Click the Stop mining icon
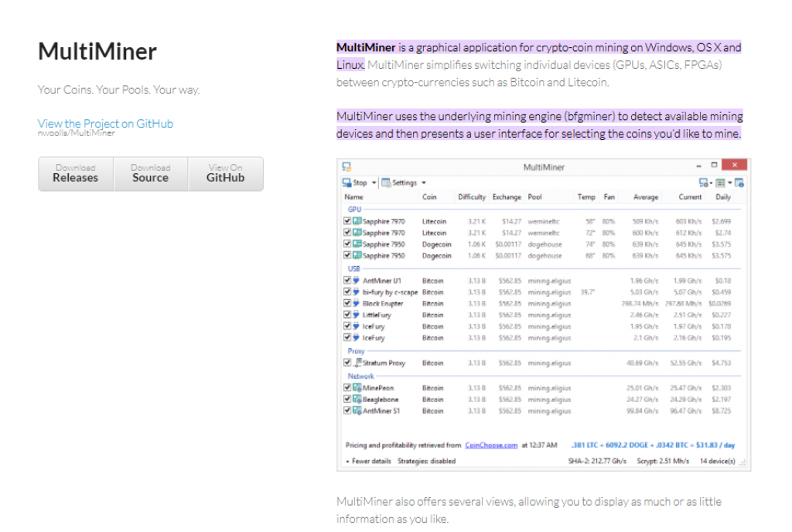 click(346, 182)
